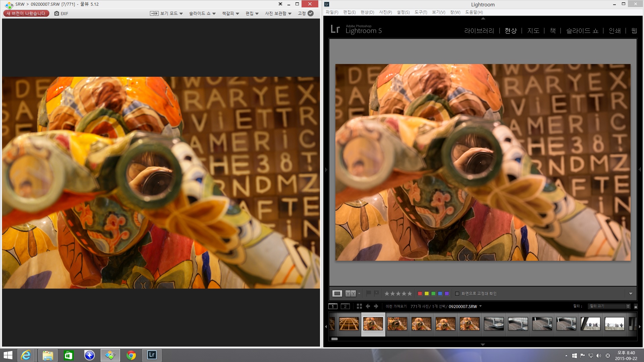Click the Before/After YY comparison icon

pyautogui.click(x=350, y=293)
